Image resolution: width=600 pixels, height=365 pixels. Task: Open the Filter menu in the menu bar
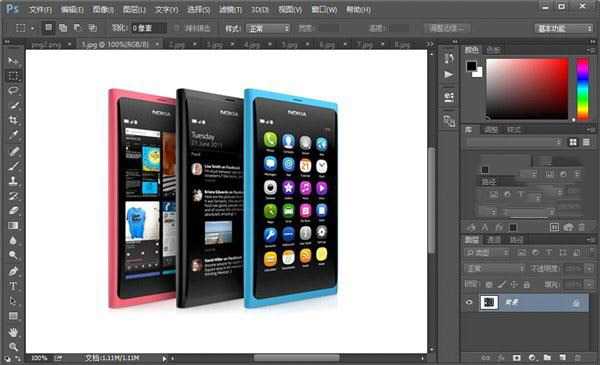230,10
